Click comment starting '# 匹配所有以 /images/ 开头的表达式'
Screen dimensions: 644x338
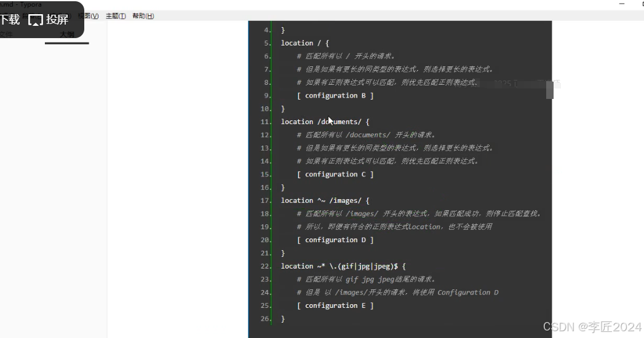[418, 214]
